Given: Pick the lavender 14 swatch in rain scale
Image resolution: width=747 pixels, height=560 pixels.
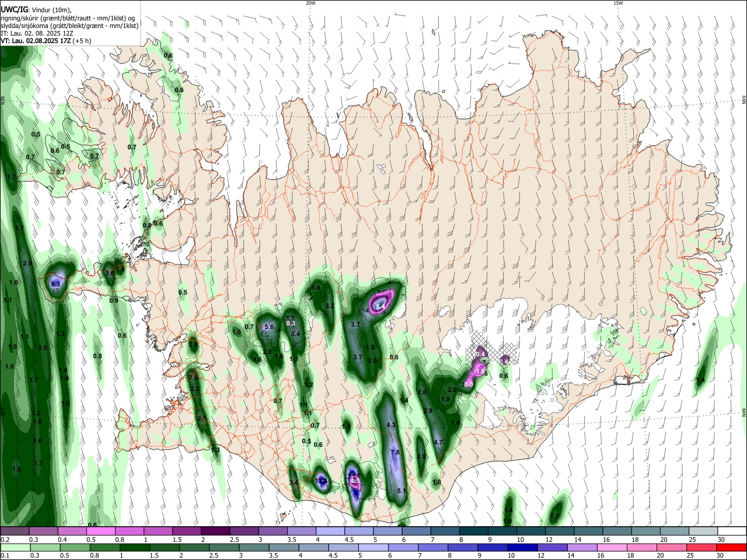Looking at the screenshot, I should pyautogui.click(x=581, y=548).
